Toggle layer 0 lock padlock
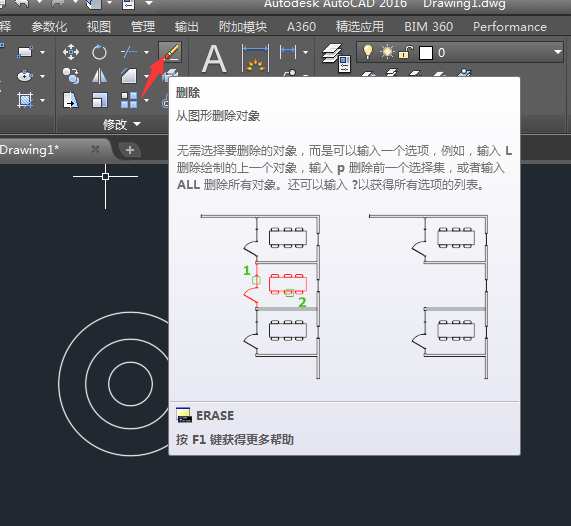Screen dimensions: 571x526 click(x=406, y=52)
